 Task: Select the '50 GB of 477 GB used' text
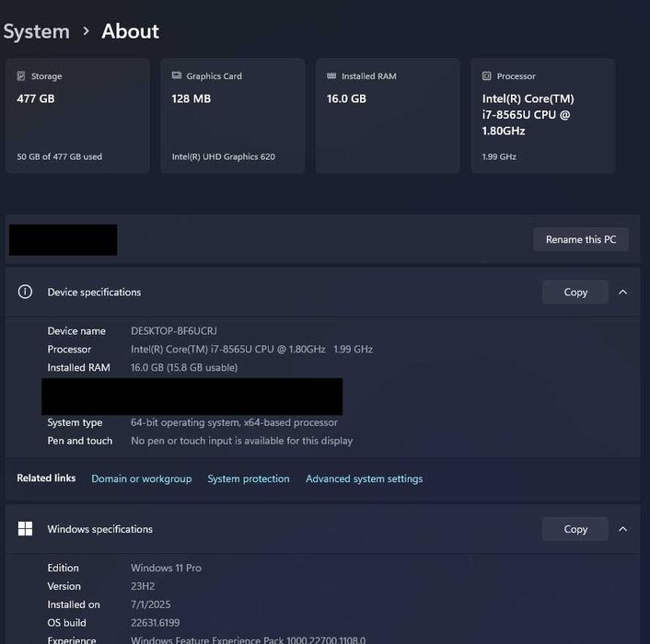[x=59, y=156]
